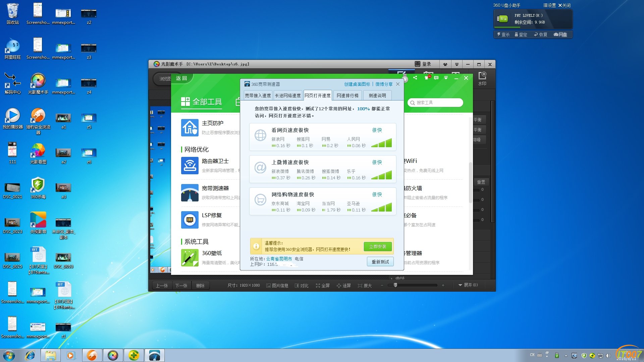Image resolution: width=644 pixels, height=362 pixels.
Task: Open 网盘 in the U盘 helper
Action: (x=560, y=35)
